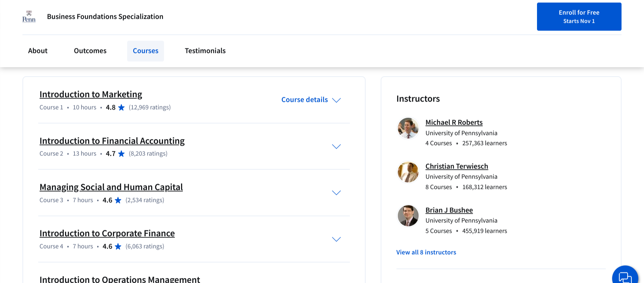Screen dimensions: 644x283
Task: Expand the Introduction to Financial Accounting chevron
Action: tap(336, 146)
